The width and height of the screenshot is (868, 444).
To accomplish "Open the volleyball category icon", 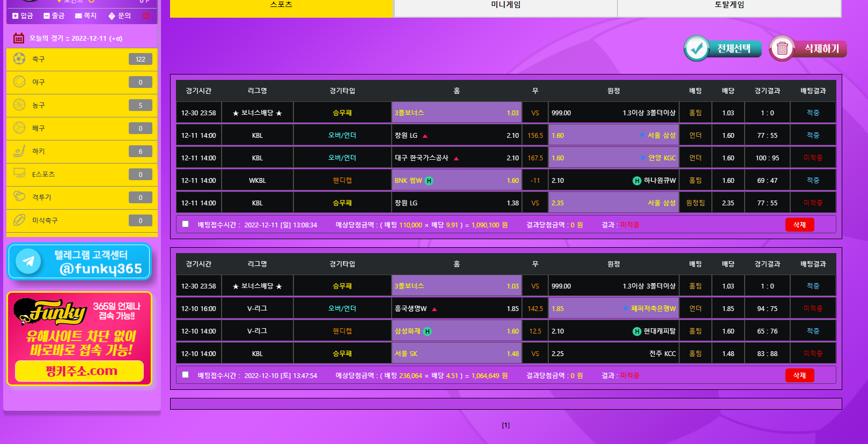I will [19, 128].
